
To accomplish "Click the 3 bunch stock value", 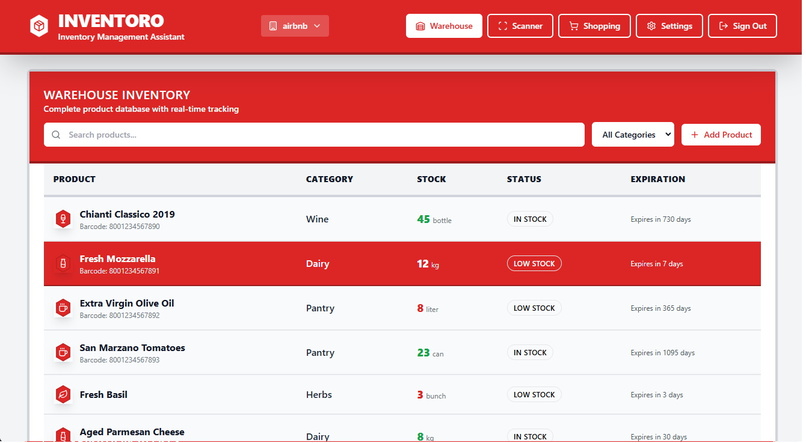I will coord(431,395).
